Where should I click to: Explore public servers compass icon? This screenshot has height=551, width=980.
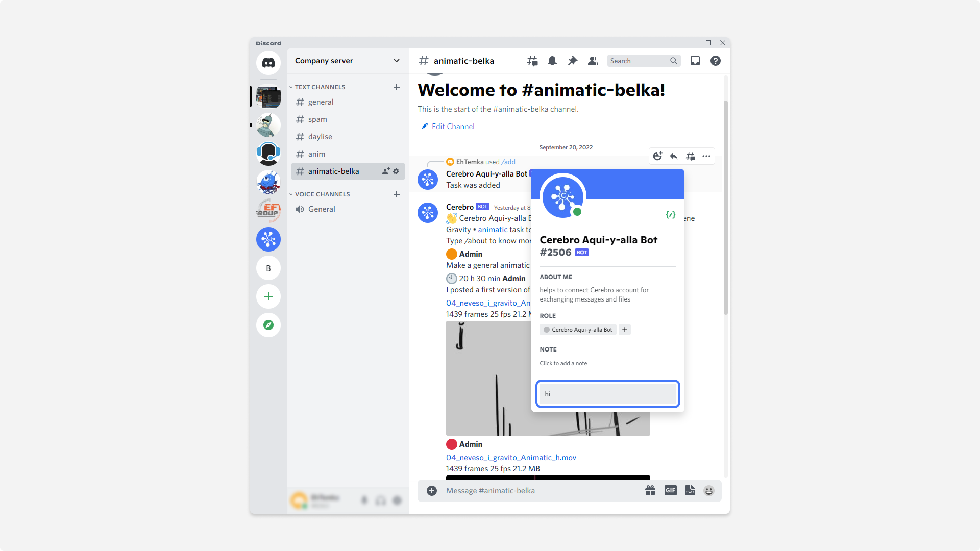tap(268, 325)
